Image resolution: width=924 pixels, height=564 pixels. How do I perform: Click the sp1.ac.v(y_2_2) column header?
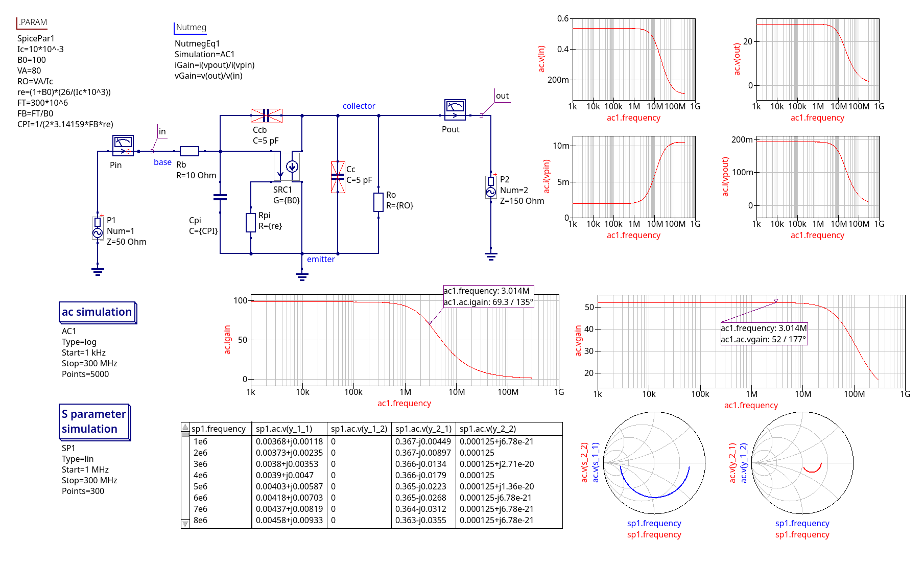pyautogui.click(x=488, y=429)
